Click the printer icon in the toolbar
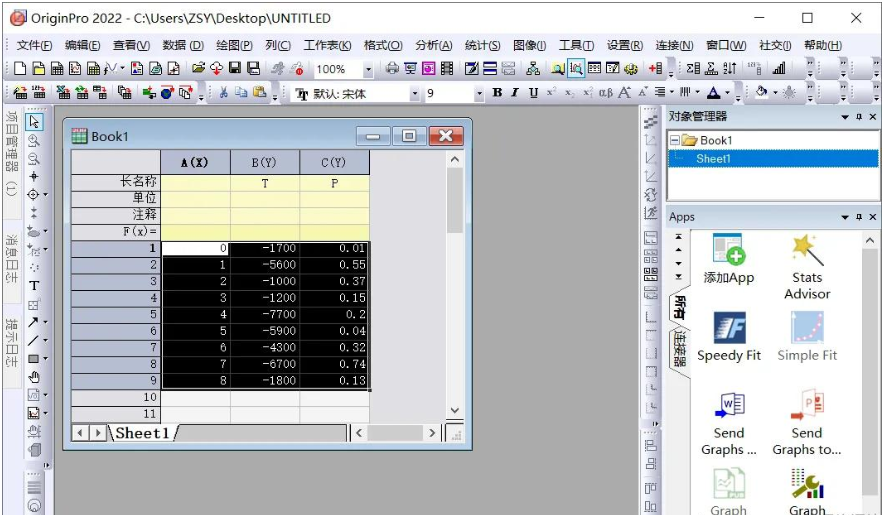This screenshot has height=515, width=886. pyautogui.click(x=392, y=68)
